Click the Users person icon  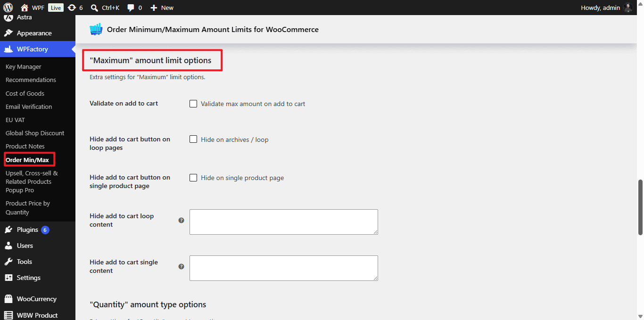[8, 246]
